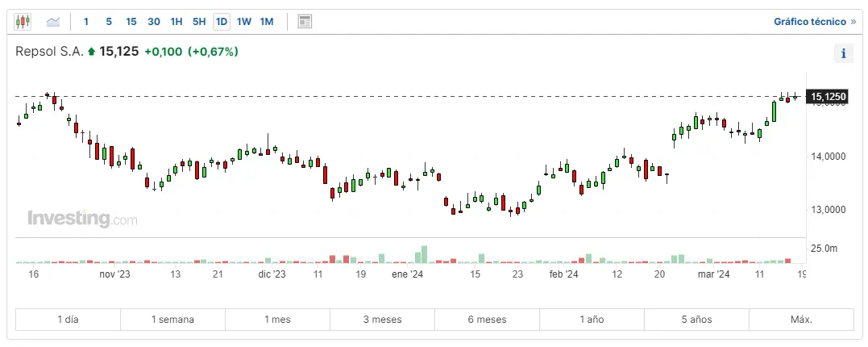The width and height of the screenshot is (868, 347).
Task: Click the 14,0000 price axis label
Action: 829,157
